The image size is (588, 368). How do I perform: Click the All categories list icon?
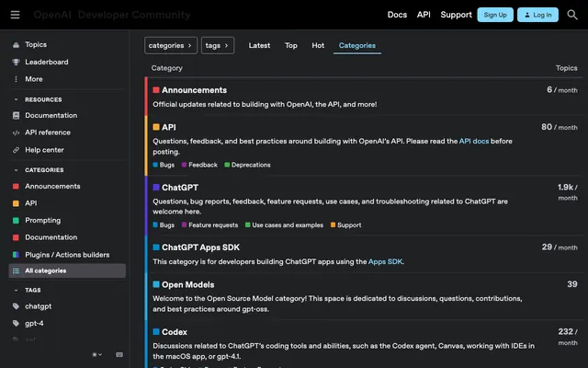[16, 270]
